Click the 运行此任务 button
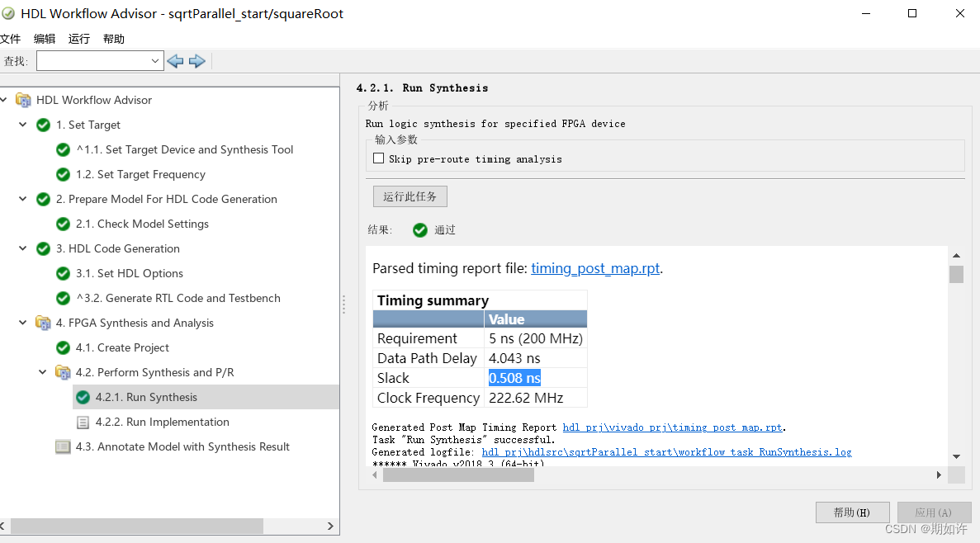This screenshot has width=980, height=543. tap(410, 196)
